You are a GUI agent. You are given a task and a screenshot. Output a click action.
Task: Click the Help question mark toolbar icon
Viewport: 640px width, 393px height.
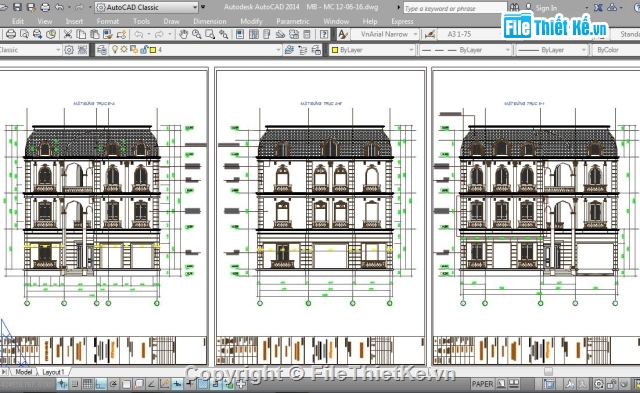click(x=324, y=34)
